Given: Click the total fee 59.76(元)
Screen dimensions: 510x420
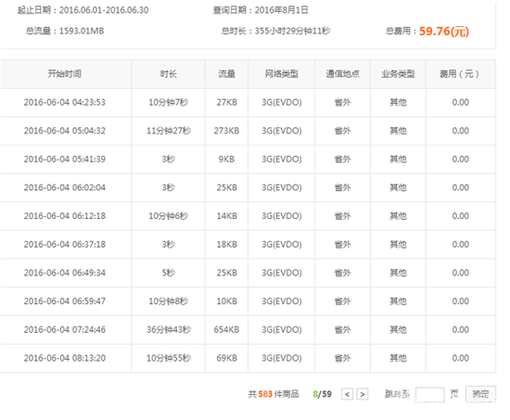Looking at the screenshot, I should coord(444,32).
